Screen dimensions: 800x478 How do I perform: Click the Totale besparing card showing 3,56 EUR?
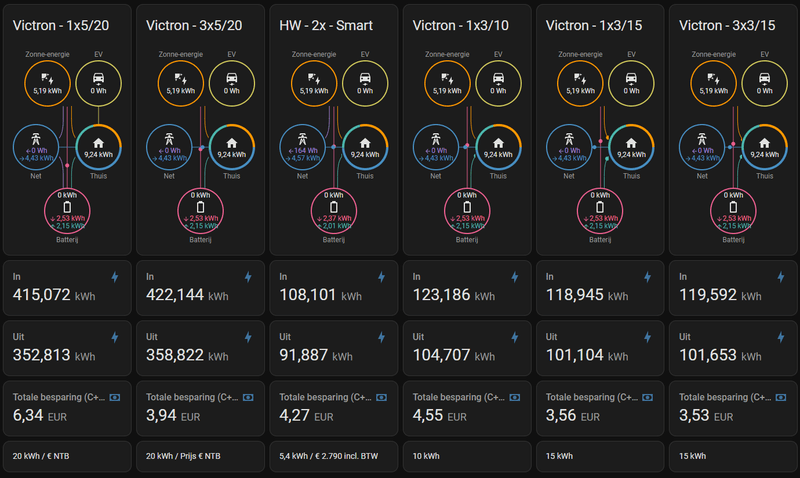pos(600,408)
